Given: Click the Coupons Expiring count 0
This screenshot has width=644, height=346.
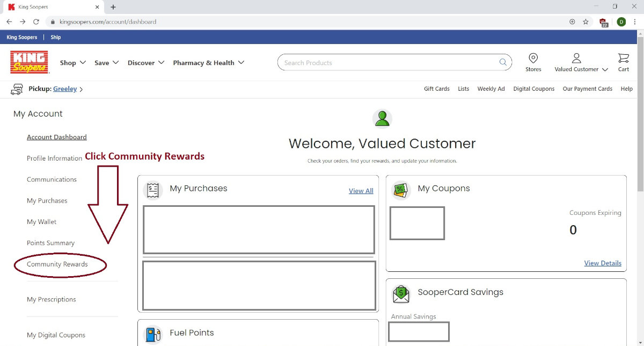Looking at the screenshot, I should coord(573,230).
